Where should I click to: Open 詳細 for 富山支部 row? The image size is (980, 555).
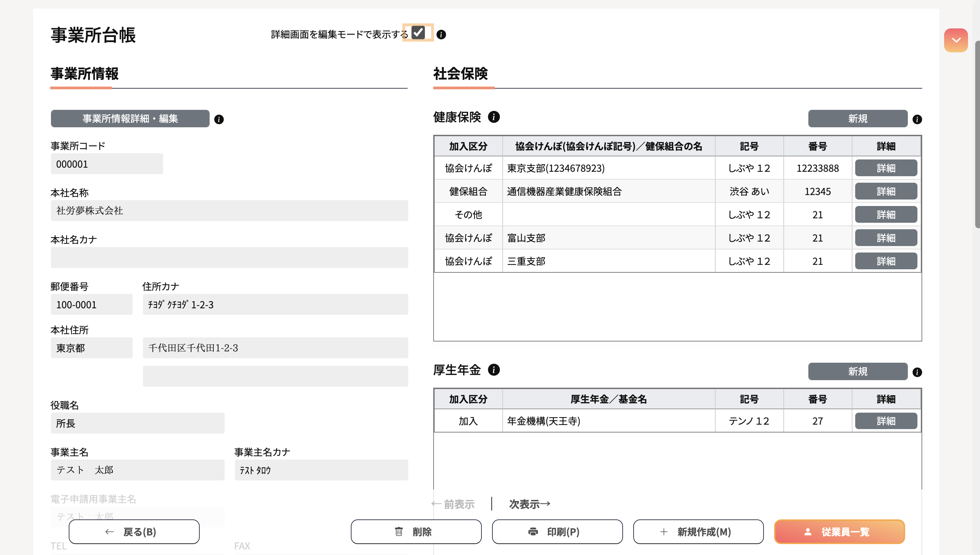pos(886,238)
